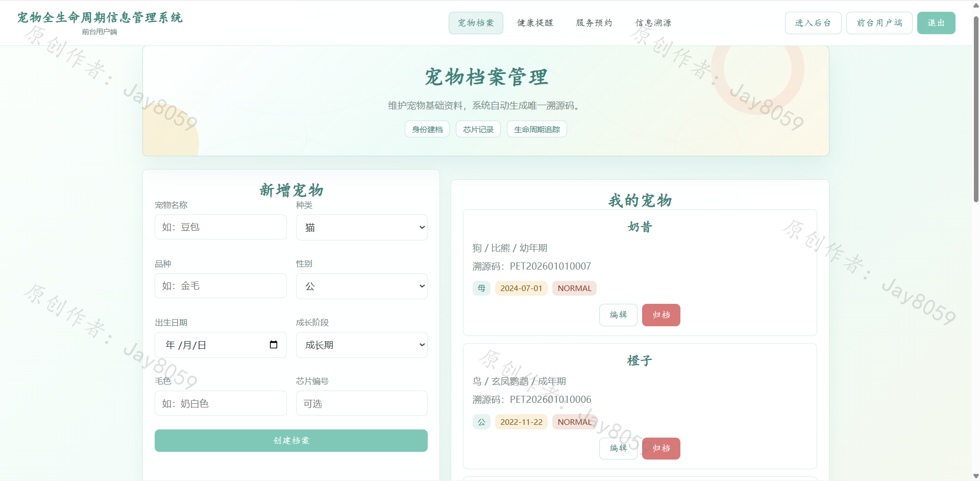This screenshot has width=980, height=481.
Task: Click the 前台用户端 header button
Action: 879,23
